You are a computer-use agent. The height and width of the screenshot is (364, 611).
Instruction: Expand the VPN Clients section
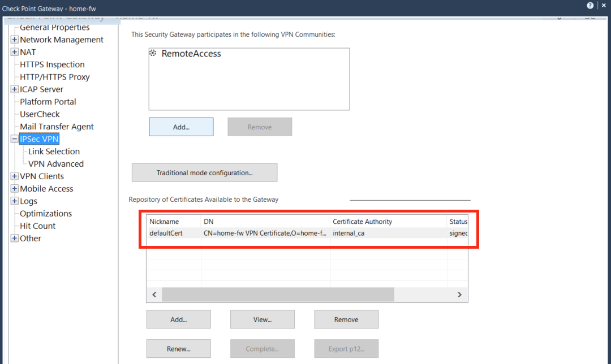[14, 176]
